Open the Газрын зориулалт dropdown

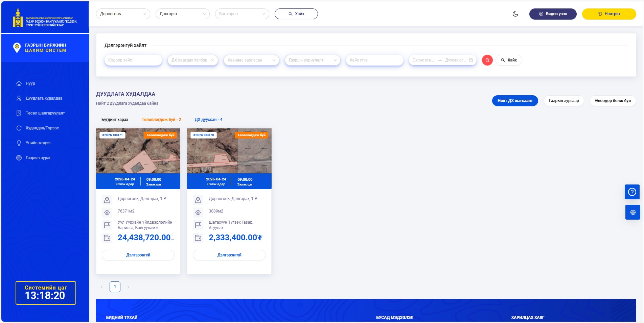tap(312, 60)
